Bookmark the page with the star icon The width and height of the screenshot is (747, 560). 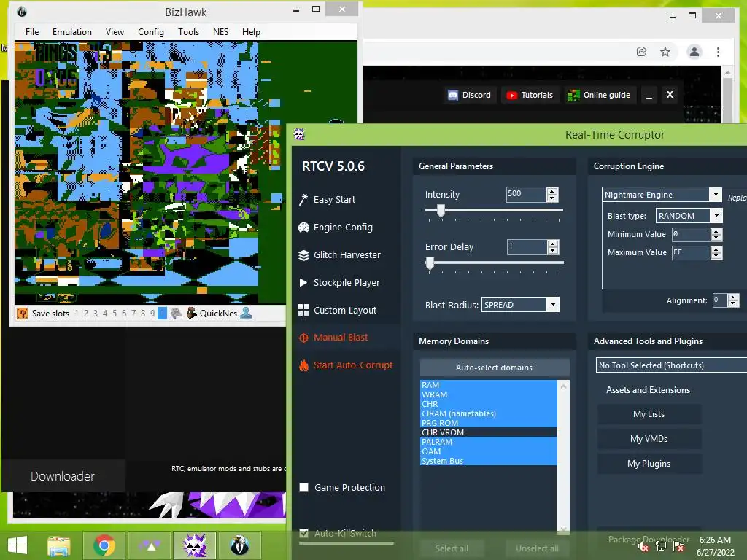pyautogui.click(x=665, y=52)
